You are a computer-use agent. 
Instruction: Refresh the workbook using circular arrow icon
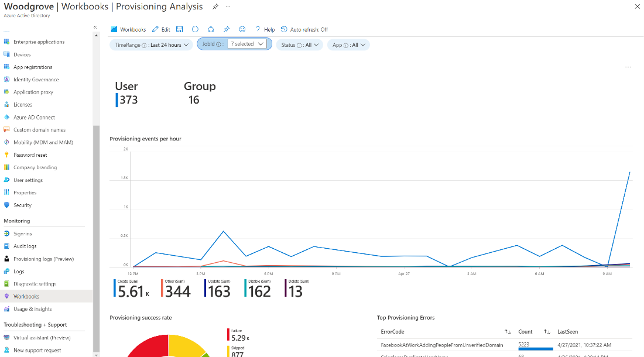[x=195, y=29]
